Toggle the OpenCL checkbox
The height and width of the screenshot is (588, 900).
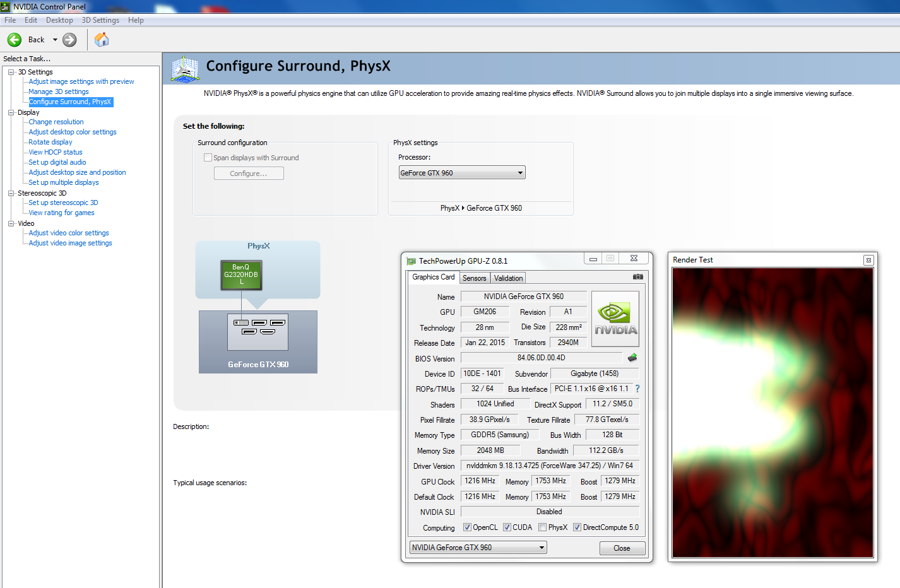pos(467,527)
